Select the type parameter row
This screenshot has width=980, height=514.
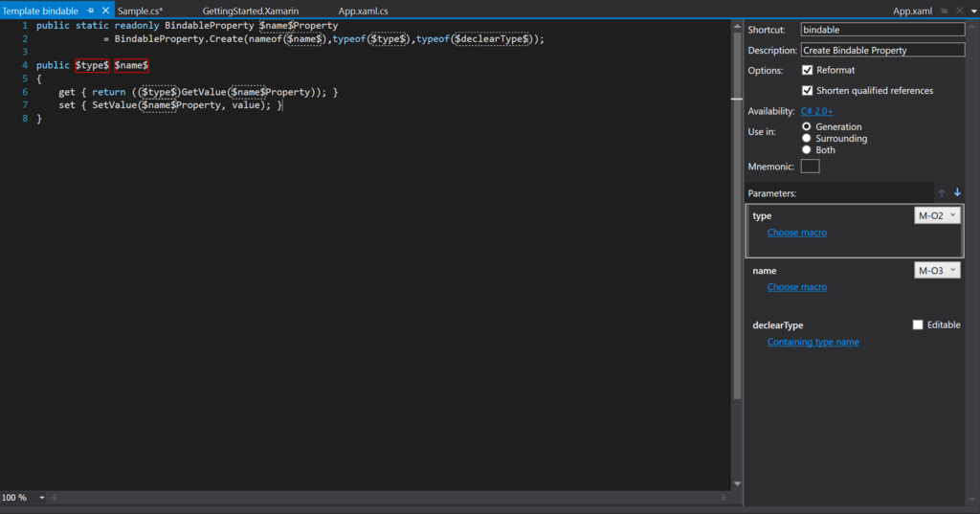[855, 231]
